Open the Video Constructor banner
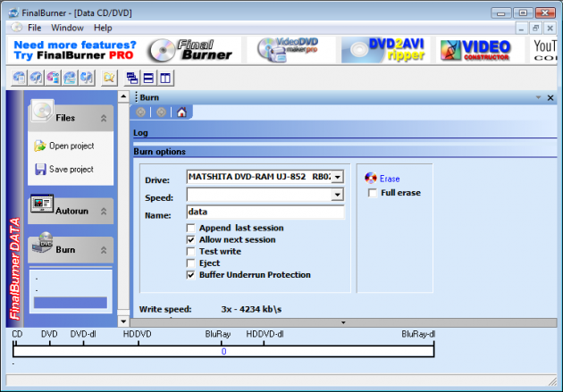This screenshot has height=392, width=563. point(475,50)
